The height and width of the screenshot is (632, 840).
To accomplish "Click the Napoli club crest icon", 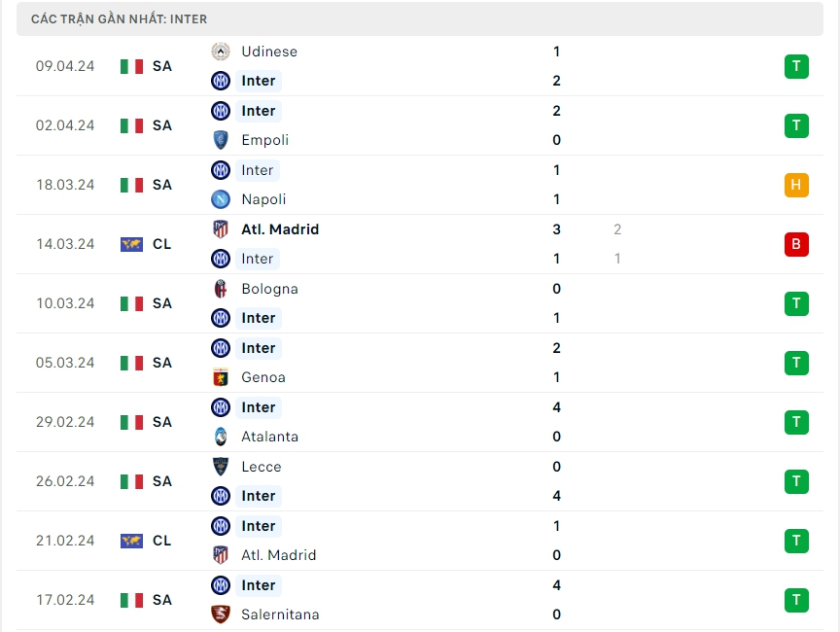I will [x=221, y=199].
